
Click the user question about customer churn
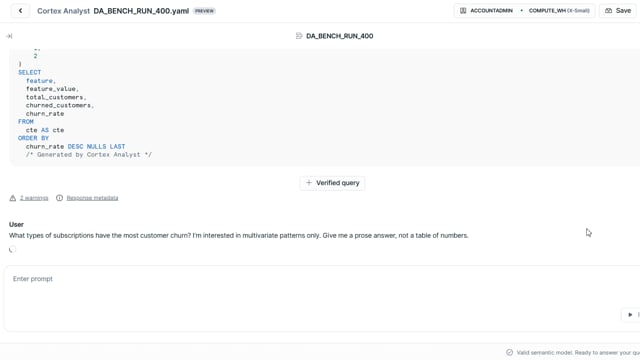pyautogui.click(x=239, y=236)
